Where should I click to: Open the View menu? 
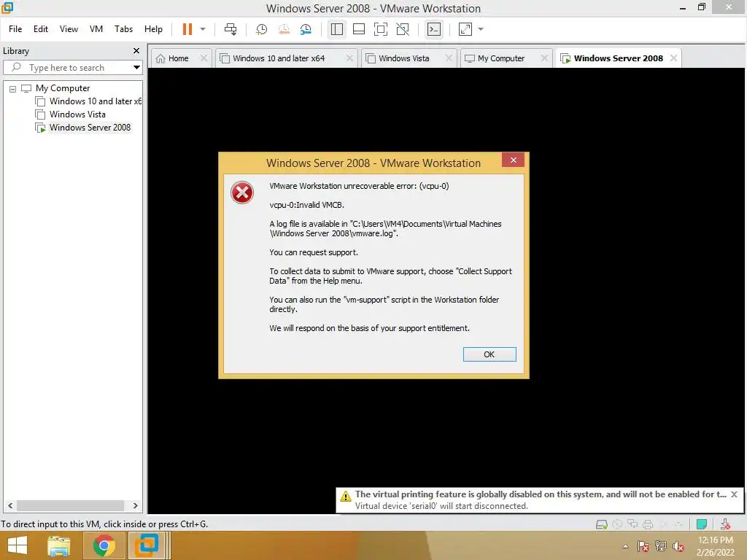tap(69, 29)
